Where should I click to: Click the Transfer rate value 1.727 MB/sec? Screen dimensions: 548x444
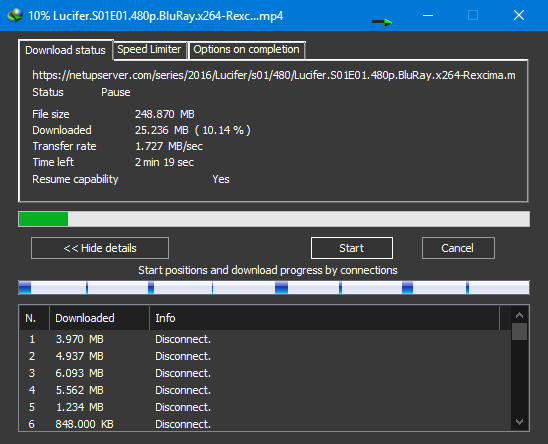pos(169,146)
